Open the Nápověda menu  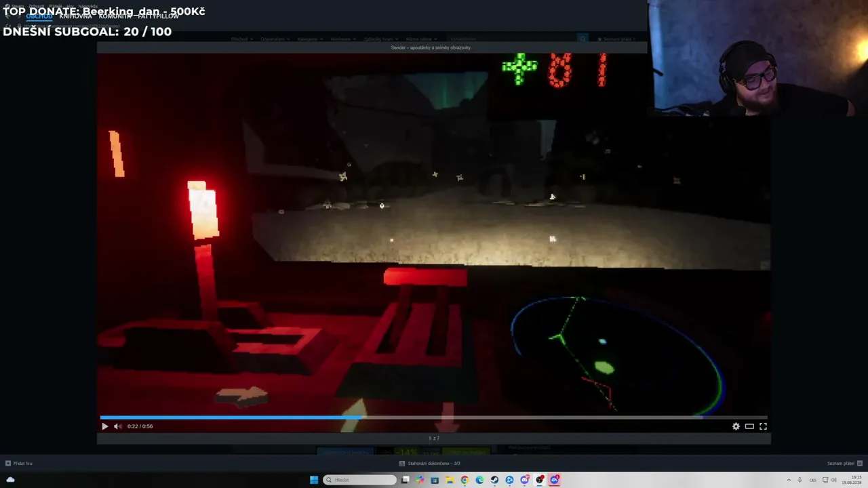[88, 6]
